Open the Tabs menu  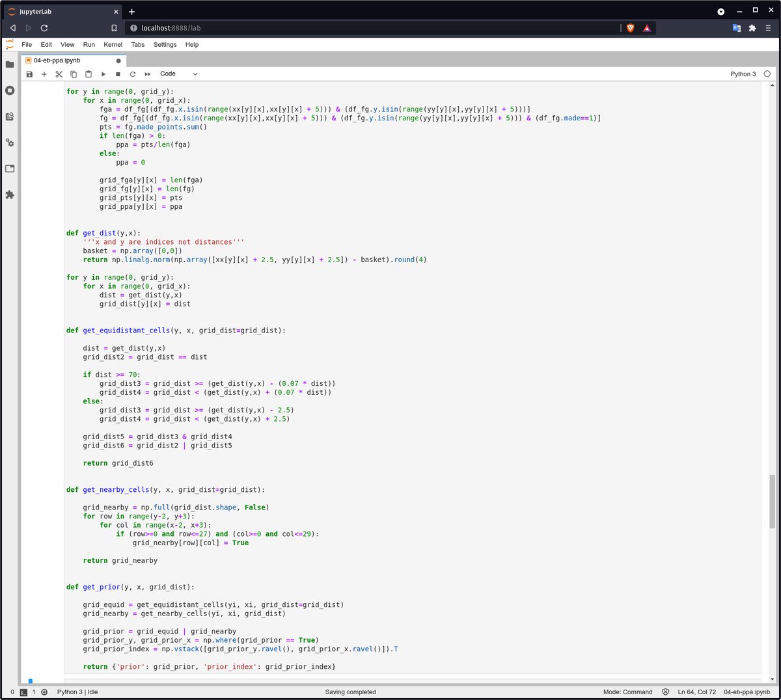[138, 45]
